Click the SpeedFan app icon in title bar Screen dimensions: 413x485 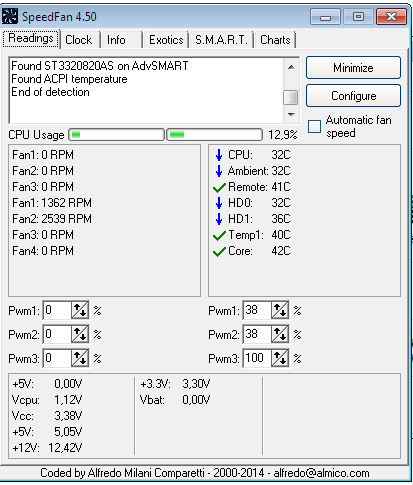click(x=10, y=16)
